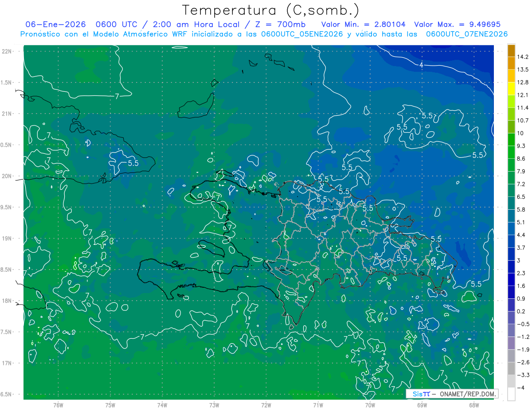Click the "3" colorbar value
The width and height of the screenshot is (532, 411).
click(x=519, y=260)
